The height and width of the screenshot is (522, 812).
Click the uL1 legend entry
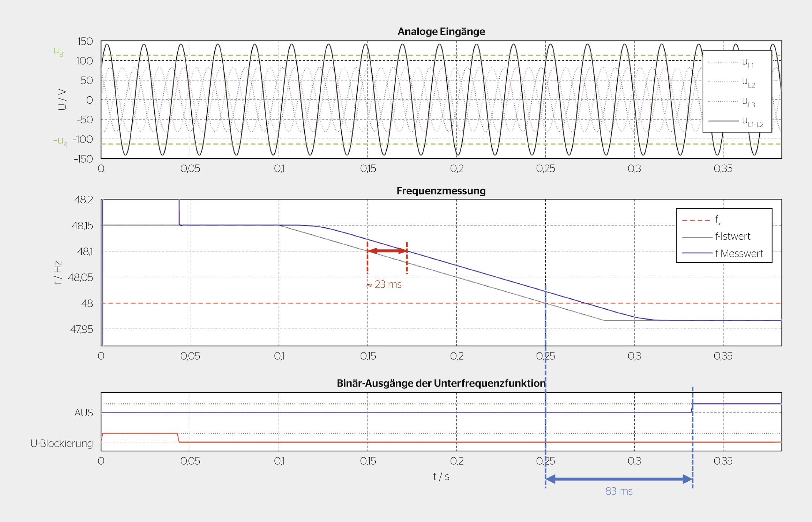(x=731, y=63)
